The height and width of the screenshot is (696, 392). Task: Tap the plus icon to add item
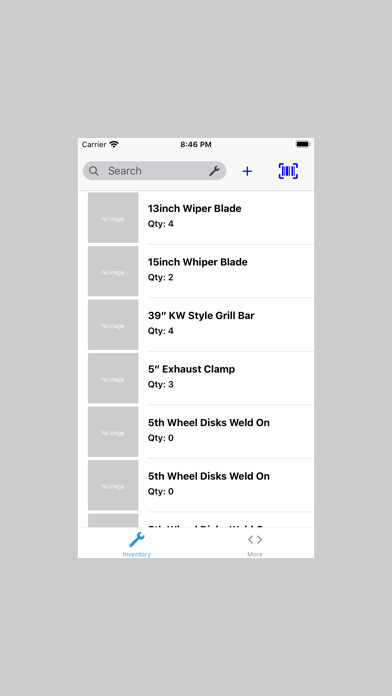[247, 171]
